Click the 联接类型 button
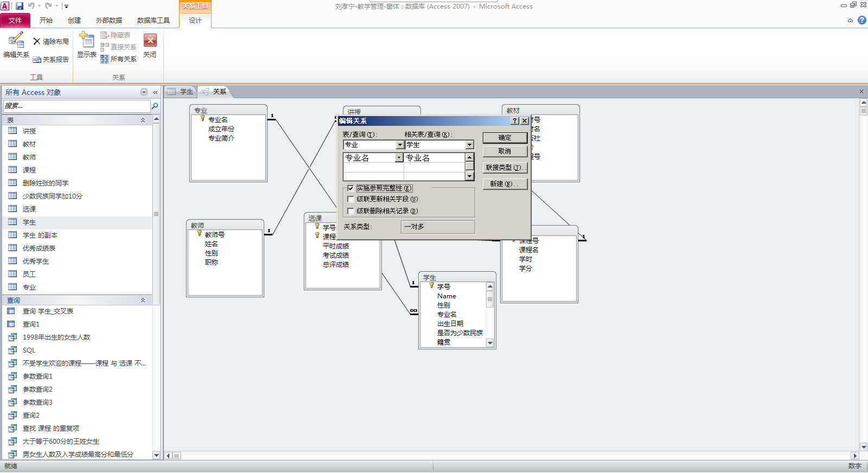868x473 pixels. pyautogui.click(x=505, y=168)
